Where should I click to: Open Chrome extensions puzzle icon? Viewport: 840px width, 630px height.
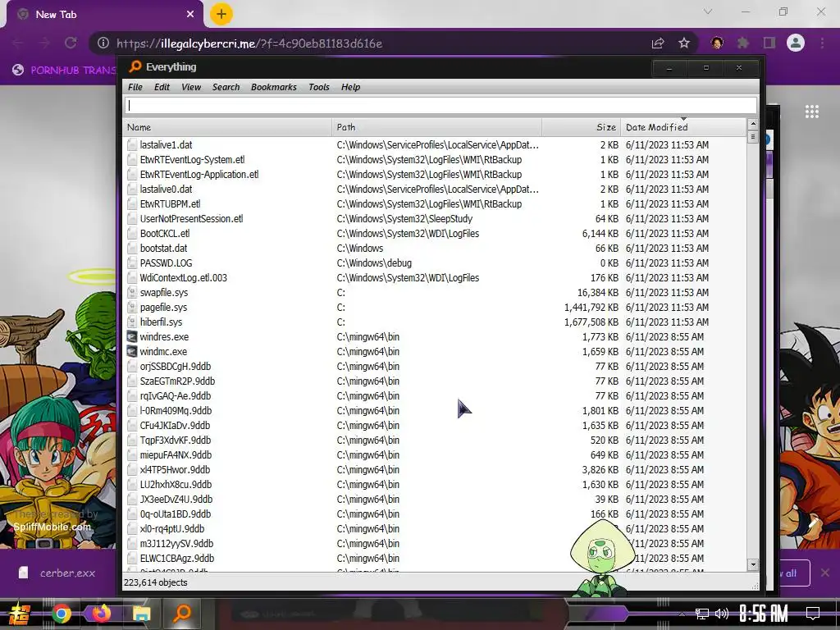point(743,43)
